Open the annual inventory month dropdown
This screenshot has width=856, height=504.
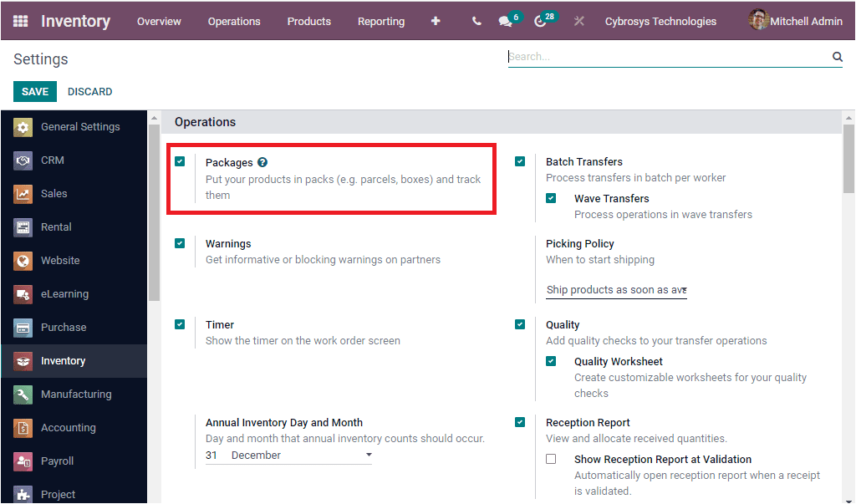coord(368,455)
